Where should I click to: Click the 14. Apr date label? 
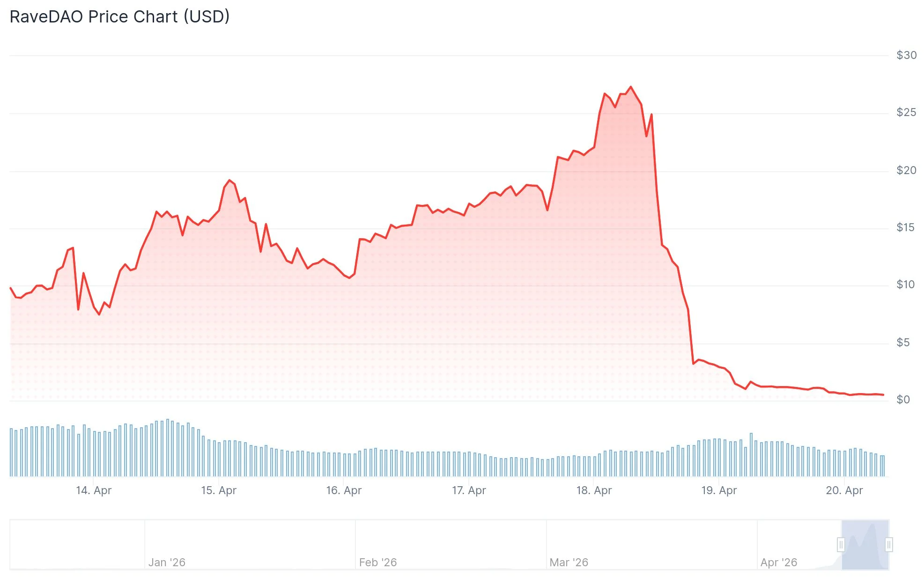(x=94, y=490)
